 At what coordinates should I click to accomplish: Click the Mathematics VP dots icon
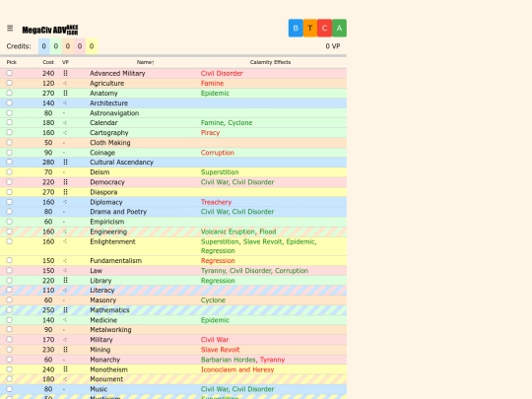pos(65,309)
